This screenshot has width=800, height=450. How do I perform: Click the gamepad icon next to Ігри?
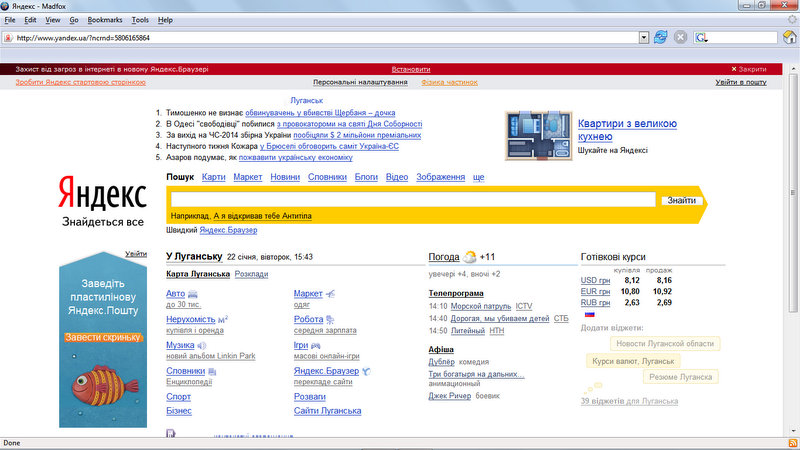315,345
